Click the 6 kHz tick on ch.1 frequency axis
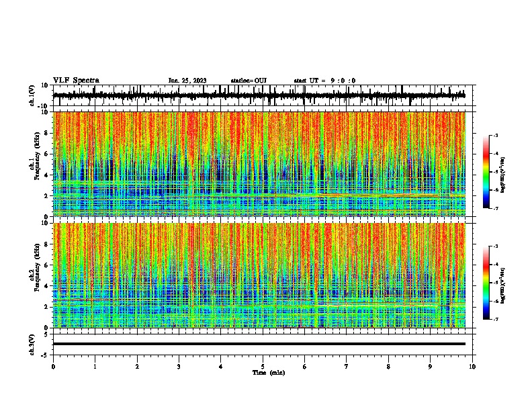The height and width of the screenshot is (411, 532). tap(47, 154)
